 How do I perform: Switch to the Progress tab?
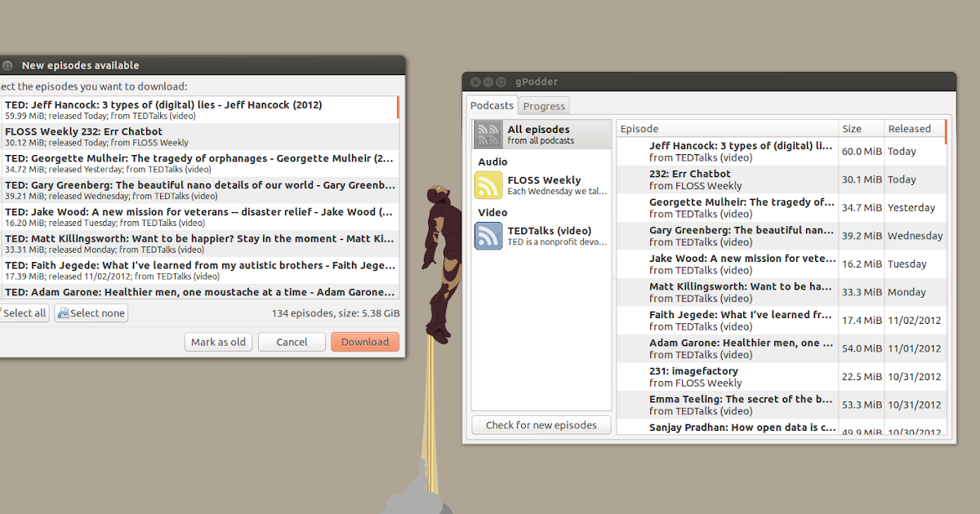[x=544, y=106]
